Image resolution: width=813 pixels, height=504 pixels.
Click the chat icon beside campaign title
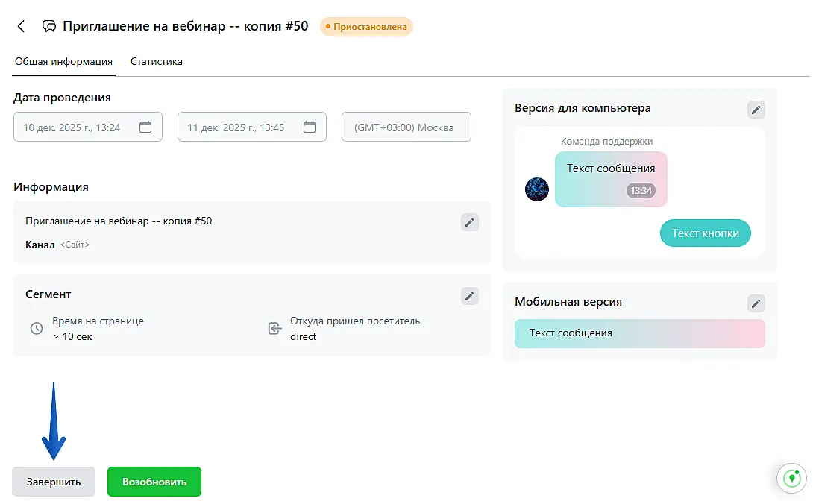49,27
